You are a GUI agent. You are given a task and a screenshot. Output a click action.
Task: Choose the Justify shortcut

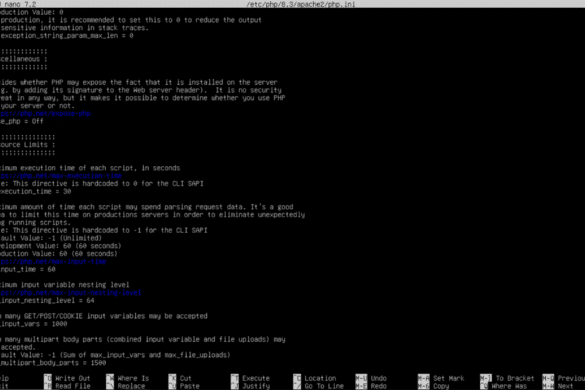point(256,386)
